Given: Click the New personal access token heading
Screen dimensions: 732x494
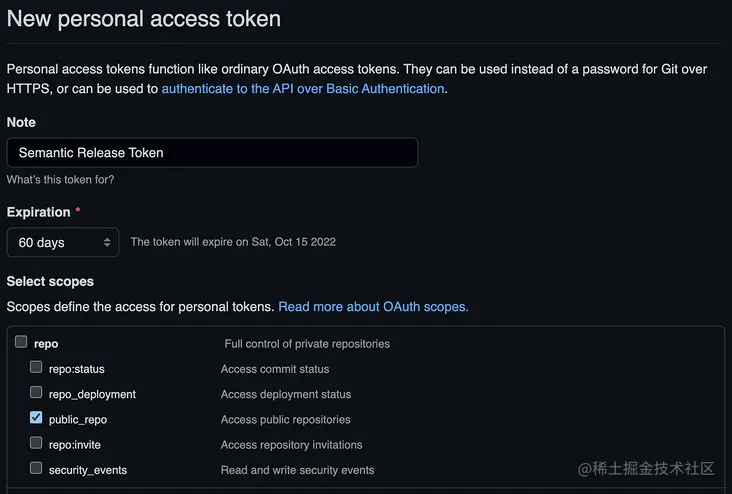Looking at the screenshot, I should pos(144,19).
